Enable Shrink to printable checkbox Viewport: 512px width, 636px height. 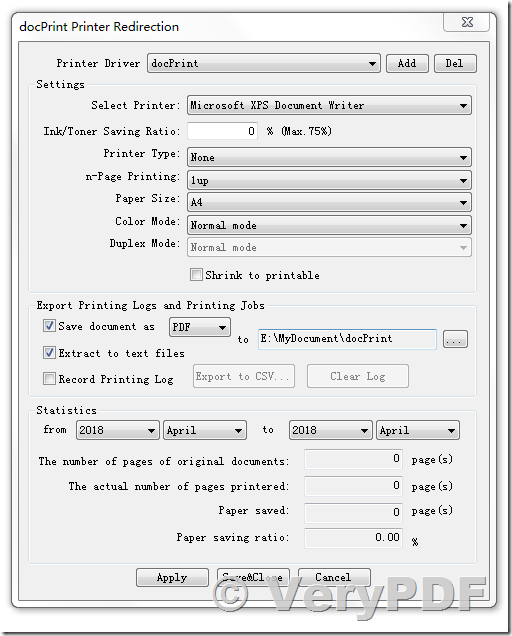(196, 275)
